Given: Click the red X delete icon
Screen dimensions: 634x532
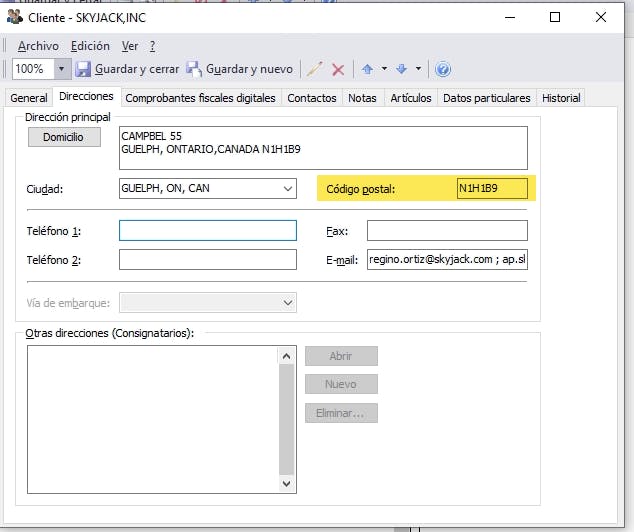Looking at the screenshot, I should pyautogui.click(x=338, y=69).
